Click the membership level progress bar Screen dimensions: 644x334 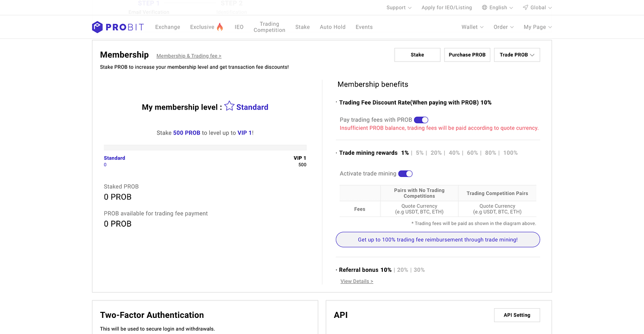pos(205,147)
